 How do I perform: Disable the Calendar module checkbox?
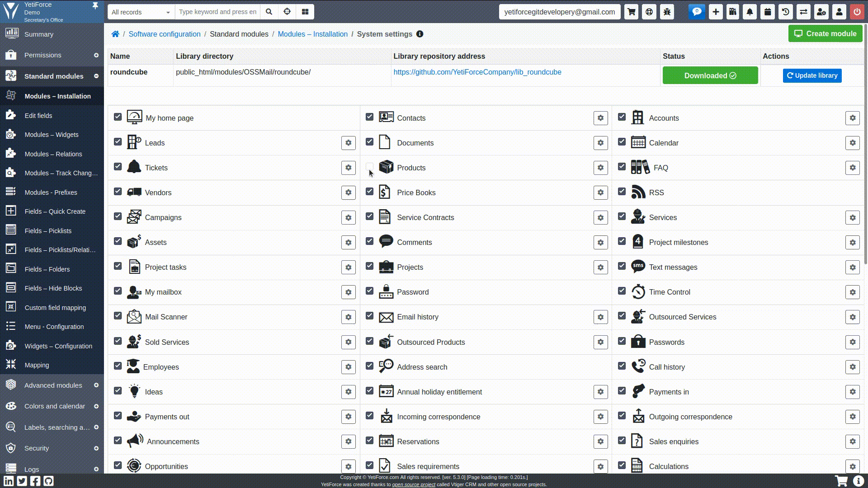pyautogui.click(x=622, y=142)
